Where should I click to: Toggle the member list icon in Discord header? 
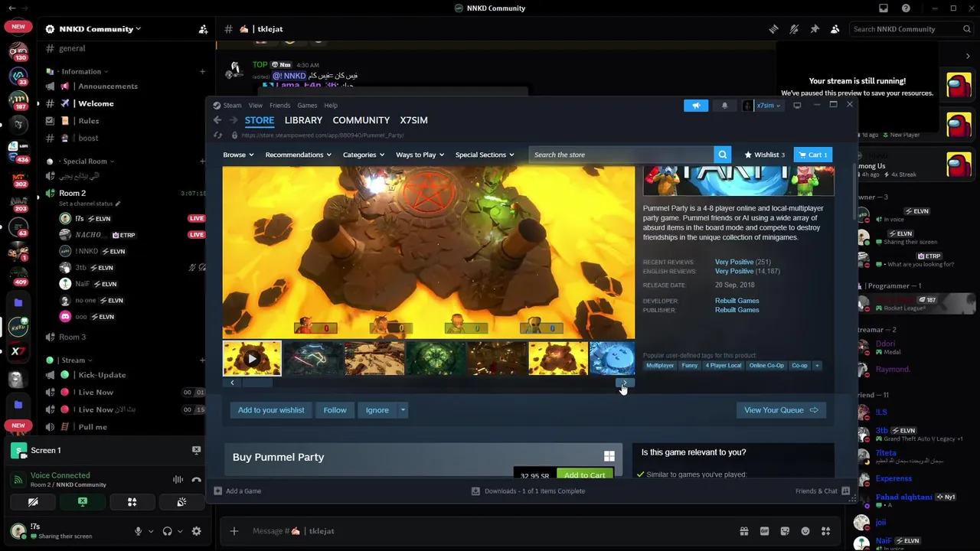835,29
